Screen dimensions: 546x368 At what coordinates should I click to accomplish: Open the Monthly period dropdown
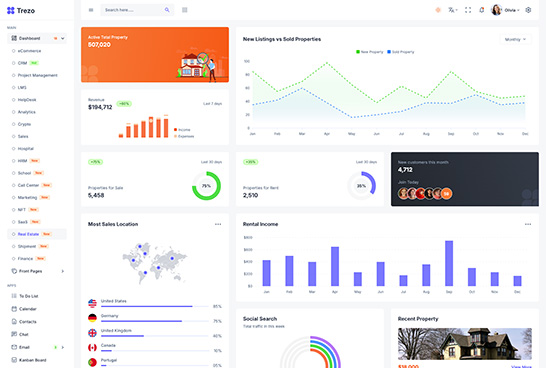coord(516,39)
